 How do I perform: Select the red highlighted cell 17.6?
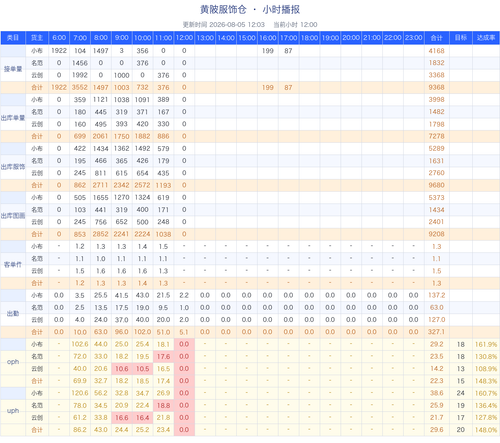(163, 357)
